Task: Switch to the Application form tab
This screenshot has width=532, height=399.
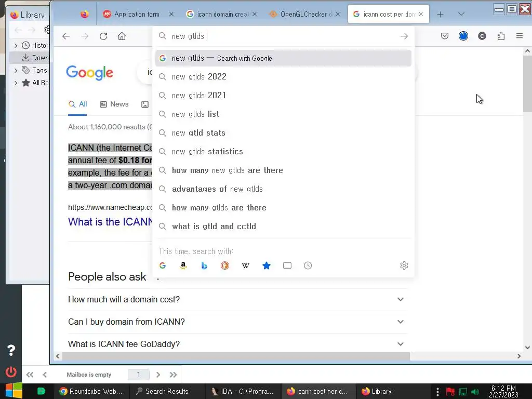Action: 137,14
